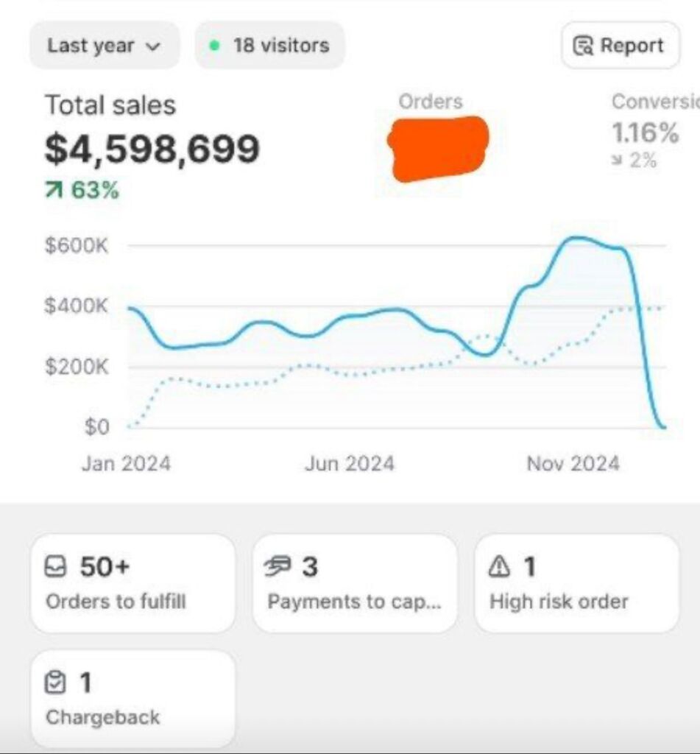Screen dimensions: 700x754
Task: Open the Last year date range dropdown
Action: (x=104, y=46)
